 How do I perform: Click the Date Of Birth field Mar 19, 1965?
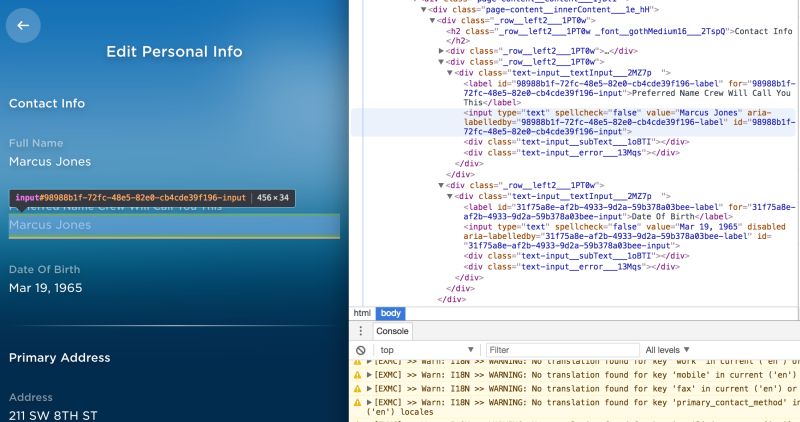click(x=45, y=288)
